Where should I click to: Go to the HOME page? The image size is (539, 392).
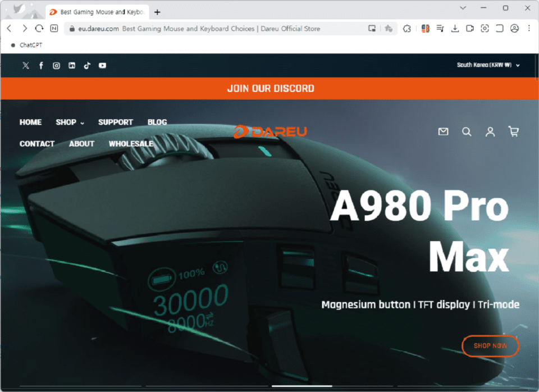(30, 122)
